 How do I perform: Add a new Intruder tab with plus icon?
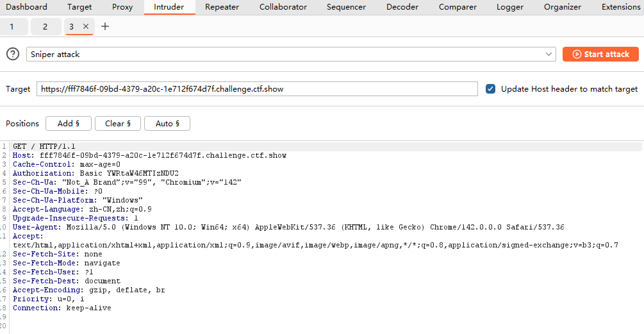pyautogui.click(x=105, y=26)
